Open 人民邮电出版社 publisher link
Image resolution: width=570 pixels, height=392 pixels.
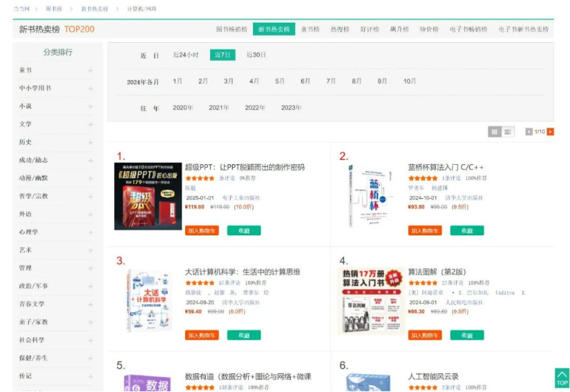tap(464, 302)
